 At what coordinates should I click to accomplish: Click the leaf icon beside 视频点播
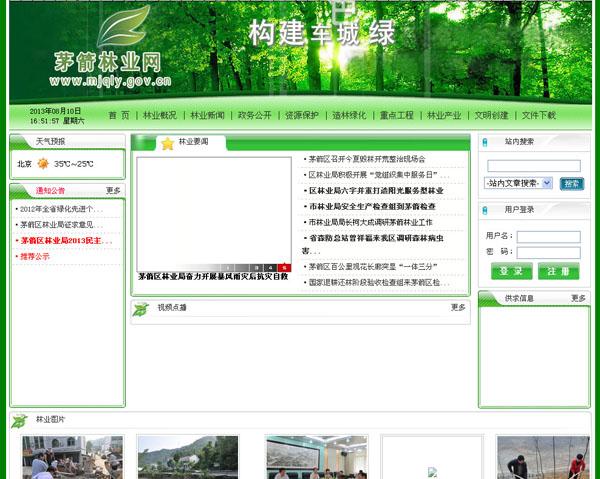click(x=140, y=309)
